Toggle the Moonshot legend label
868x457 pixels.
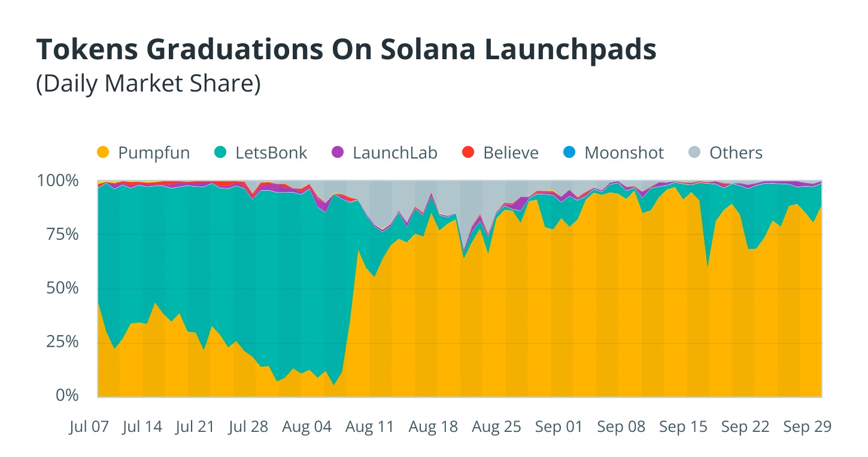(624, 153)
